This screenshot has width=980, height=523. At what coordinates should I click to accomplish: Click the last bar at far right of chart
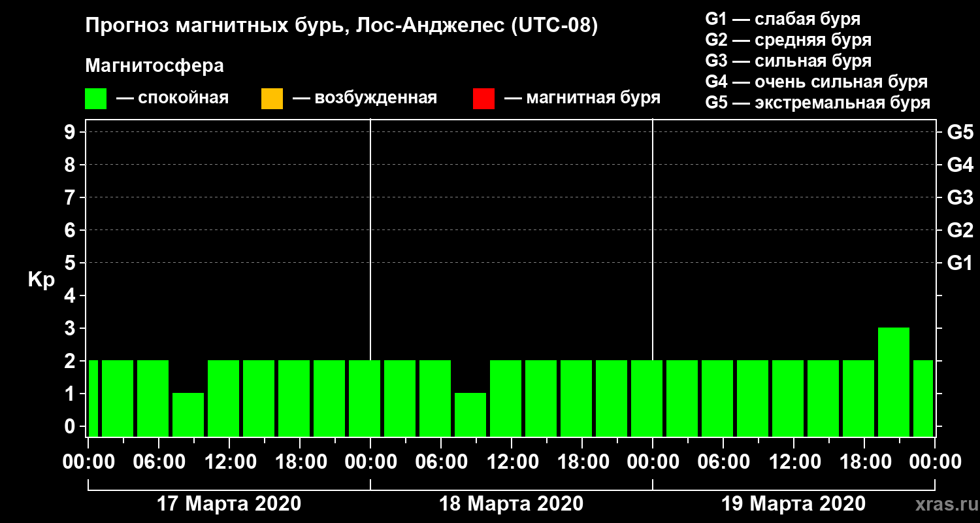923,398
